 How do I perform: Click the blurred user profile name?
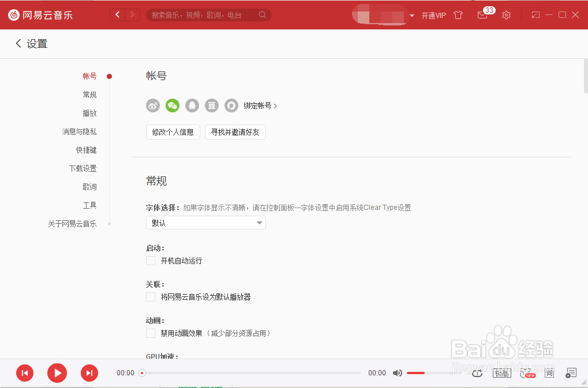click(380, 16)
